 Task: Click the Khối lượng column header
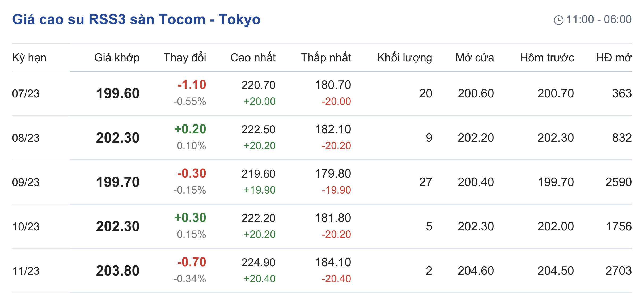(404, 58)
